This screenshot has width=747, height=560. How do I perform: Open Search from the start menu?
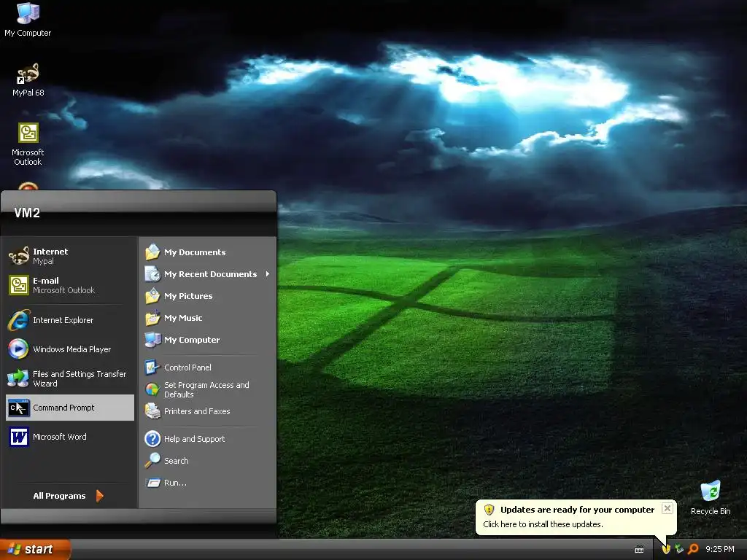(208, 461)
